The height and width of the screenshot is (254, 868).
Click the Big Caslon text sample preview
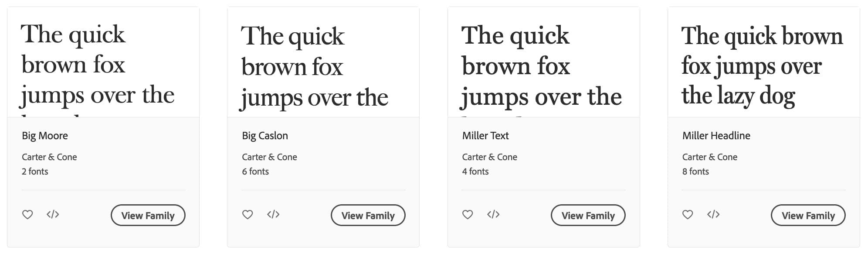coord(322,61)
